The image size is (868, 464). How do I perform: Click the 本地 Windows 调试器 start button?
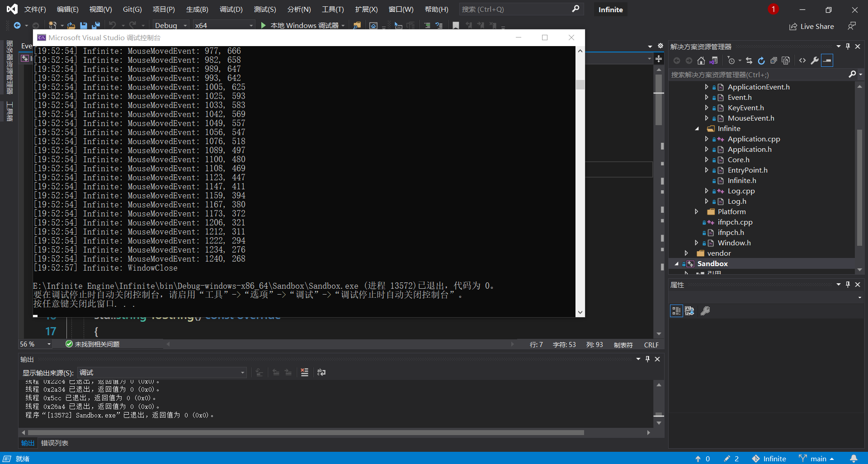301,25
